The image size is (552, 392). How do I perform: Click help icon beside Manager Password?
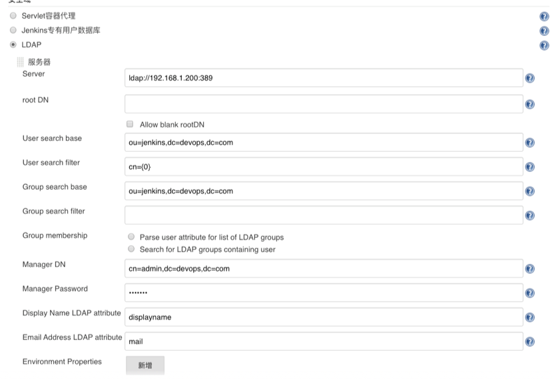point(530,293)
